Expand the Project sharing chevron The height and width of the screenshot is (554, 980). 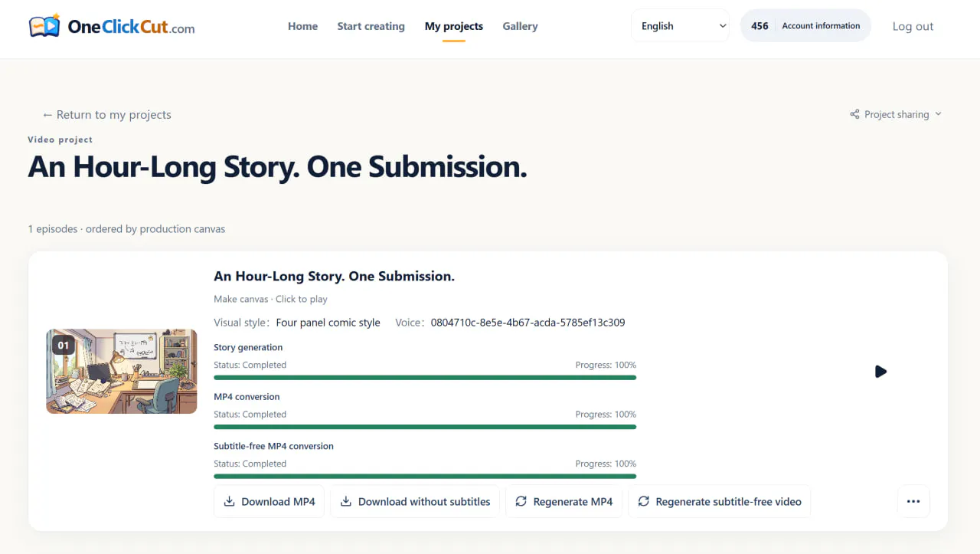click(938, 114)
